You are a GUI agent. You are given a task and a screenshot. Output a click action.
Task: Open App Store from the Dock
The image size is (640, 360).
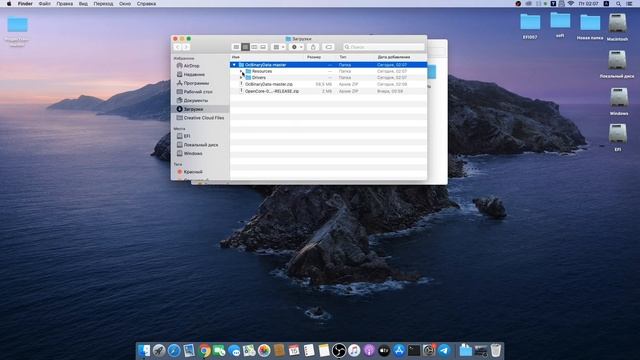tap(399, 351)
